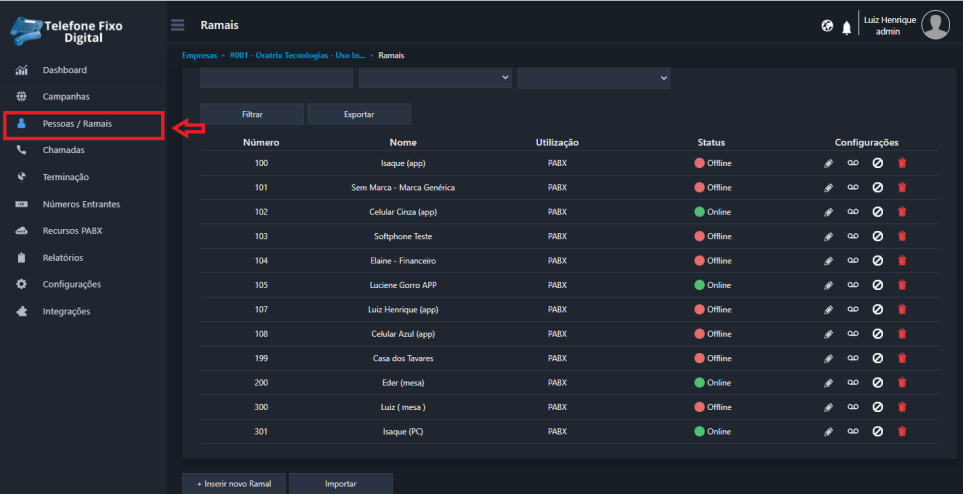Screen dimensions: 963x494
Task: Click the first filter text field
Action: tap(276, 78)
